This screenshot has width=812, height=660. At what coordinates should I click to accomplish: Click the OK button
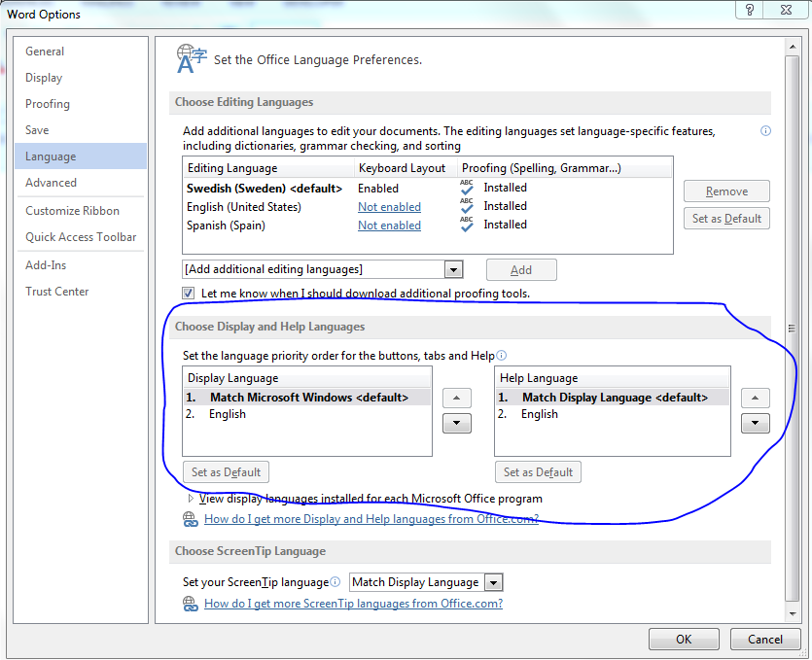click(x=684, y=640)
